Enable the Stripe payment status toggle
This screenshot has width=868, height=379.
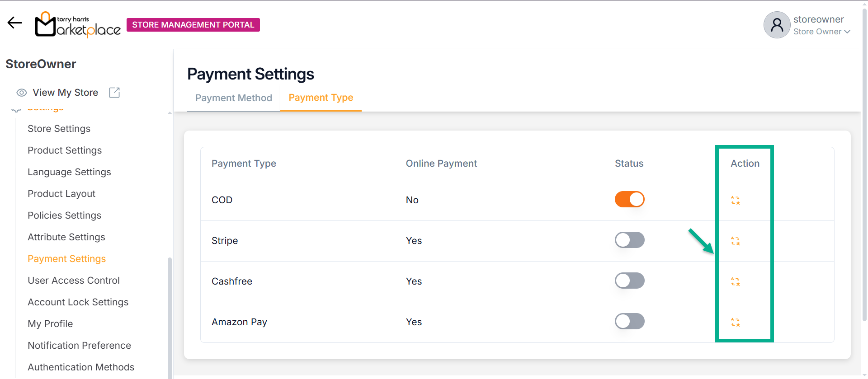tap(629, 240)
